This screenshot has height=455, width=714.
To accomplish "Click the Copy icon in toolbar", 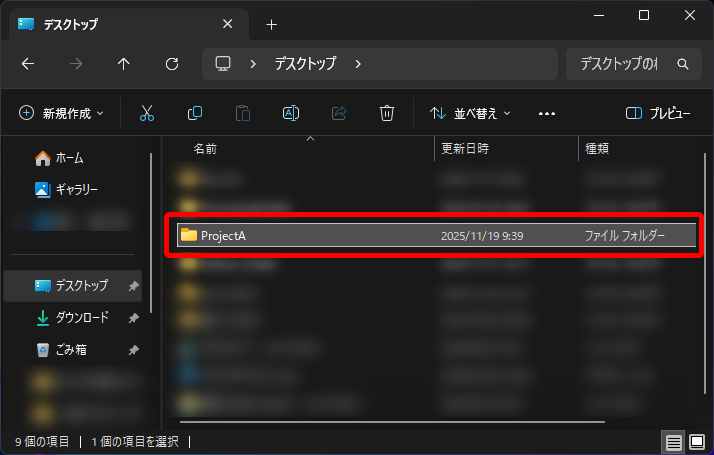I will [195, 113].
